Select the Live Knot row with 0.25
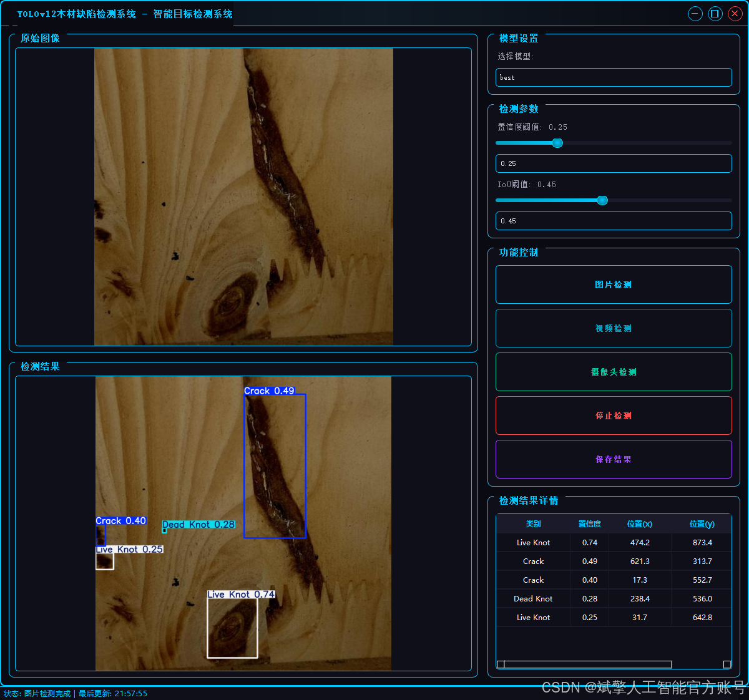This screenshot has width=749, height=700. [x=614, y=618]
